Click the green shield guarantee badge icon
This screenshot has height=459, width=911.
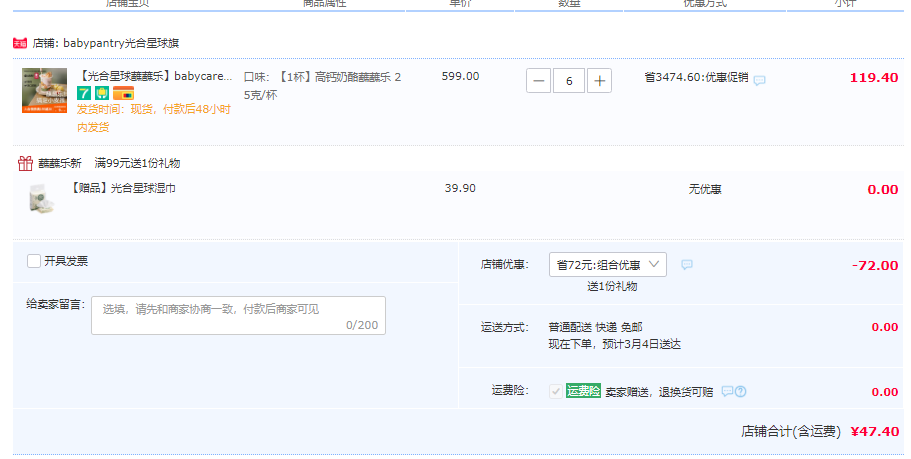point(102,93)
